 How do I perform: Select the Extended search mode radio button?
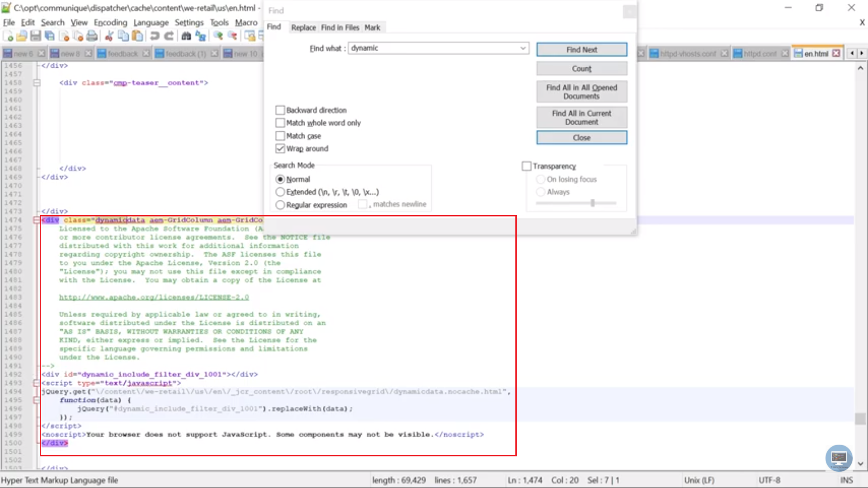tap(279, 192)
